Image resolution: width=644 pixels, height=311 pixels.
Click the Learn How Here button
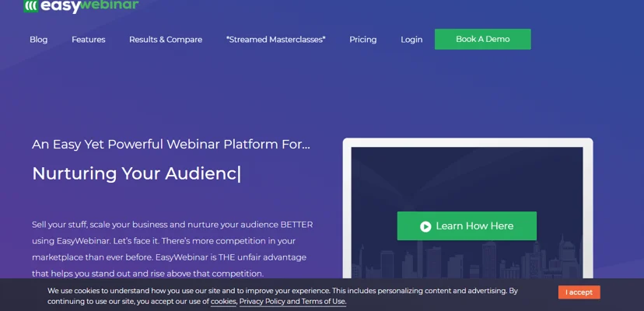pos(467,226)
